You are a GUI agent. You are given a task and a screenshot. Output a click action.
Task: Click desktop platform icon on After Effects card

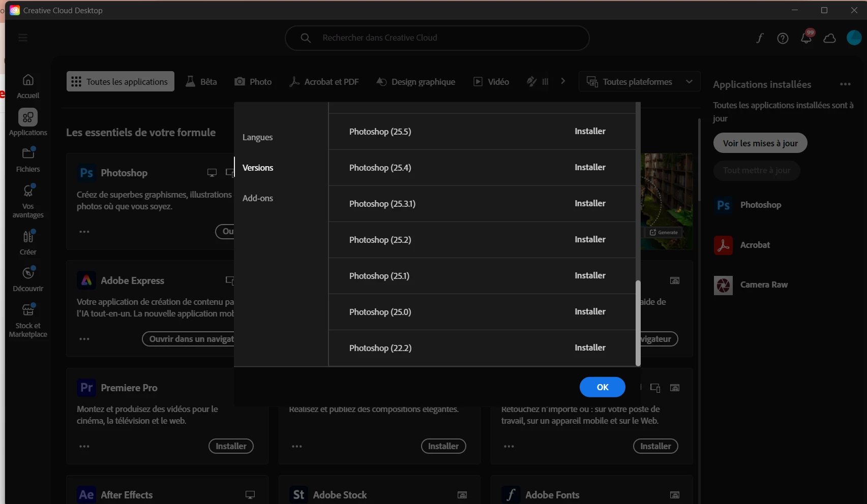[250, 495]
